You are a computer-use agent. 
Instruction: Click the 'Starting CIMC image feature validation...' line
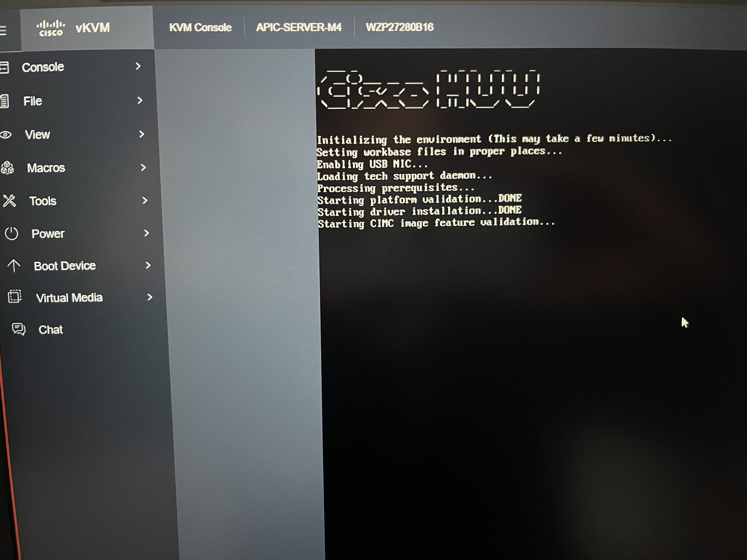pos(436,223)
